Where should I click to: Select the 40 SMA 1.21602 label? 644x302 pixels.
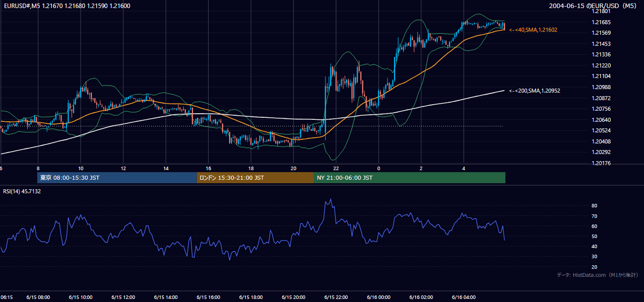click(x=533, y=30)
